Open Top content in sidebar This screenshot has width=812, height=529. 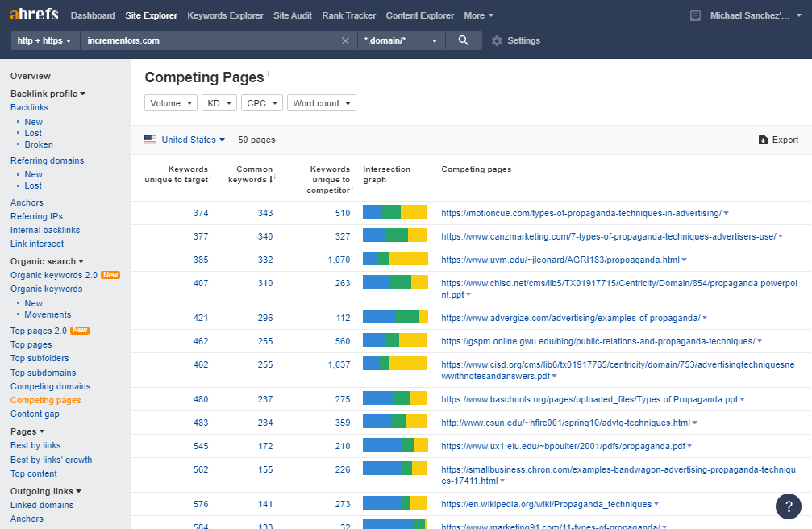coord(34,473)
